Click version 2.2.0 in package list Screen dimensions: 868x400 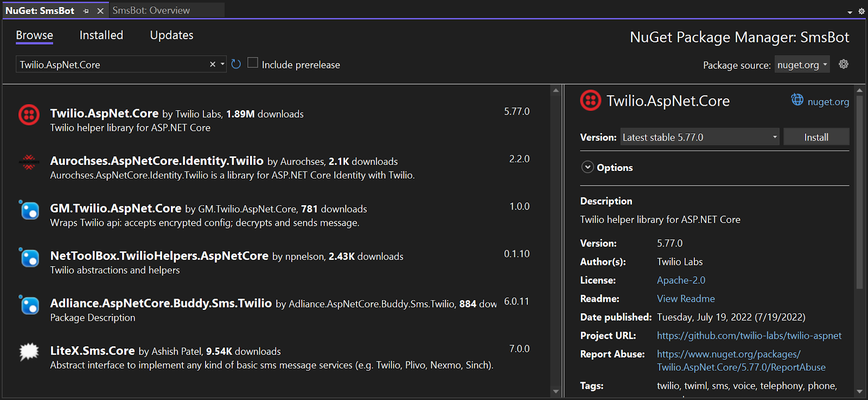coord(519,159)
